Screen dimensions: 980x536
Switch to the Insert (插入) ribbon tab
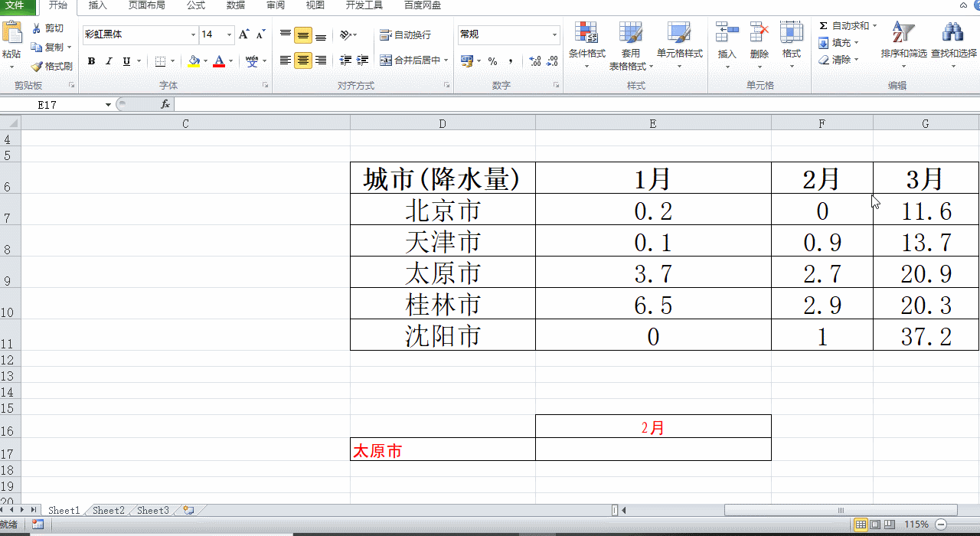(98, 5)
